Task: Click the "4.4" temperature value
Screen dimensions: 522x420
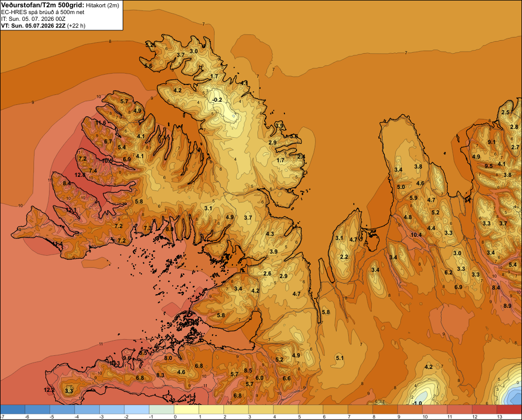Action: (431, 228)
